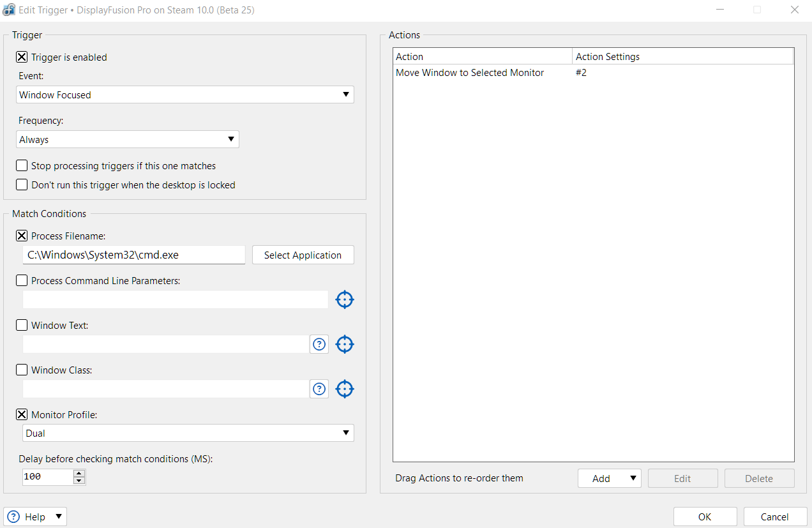
Task: Disable the 'Trigger is enabled' checkbox
Action: click(x=22, y=57)
